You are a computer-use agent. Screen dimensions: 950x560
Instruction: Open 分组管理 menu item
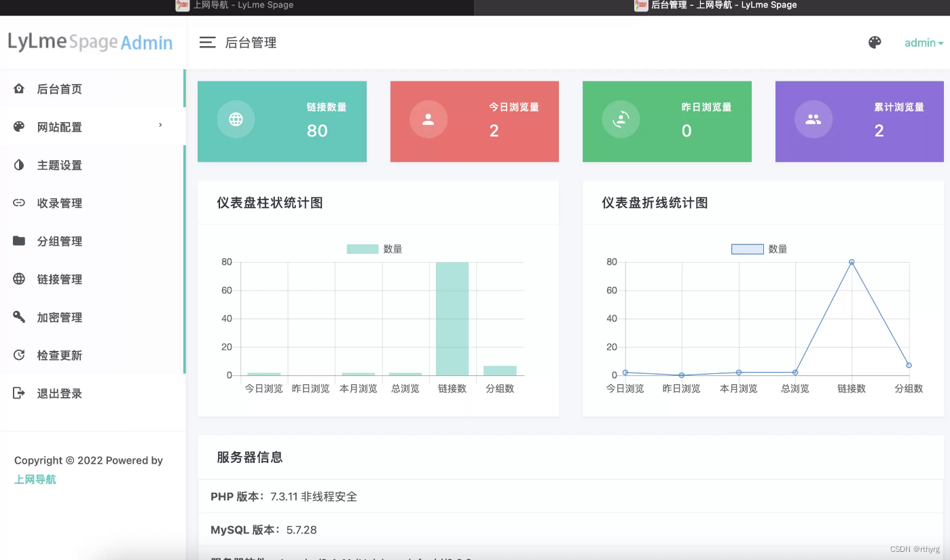coord(92,241)
